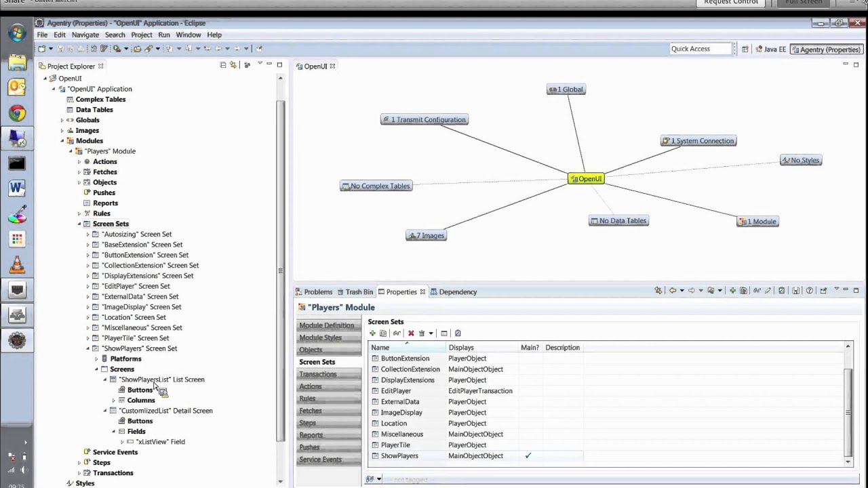The image size is (868, 488).
Task: Open VLC media player from the taskbar
Action: point(17,265)
